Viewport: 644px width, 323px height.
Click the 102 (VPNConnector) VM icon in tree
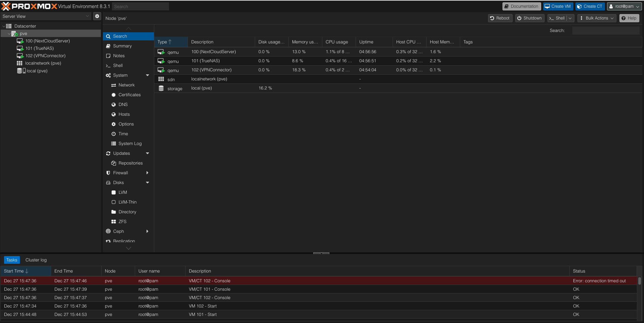pos(20,56)
